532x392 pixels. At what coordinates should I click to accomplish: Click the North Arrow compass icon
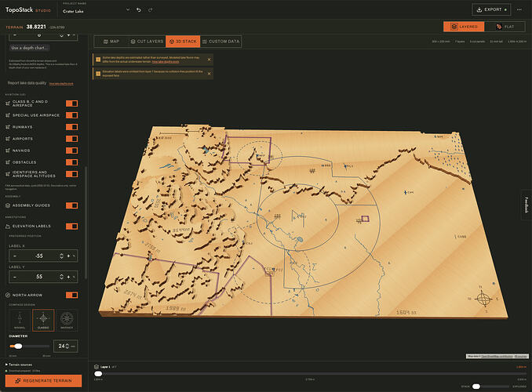point(8,295)
